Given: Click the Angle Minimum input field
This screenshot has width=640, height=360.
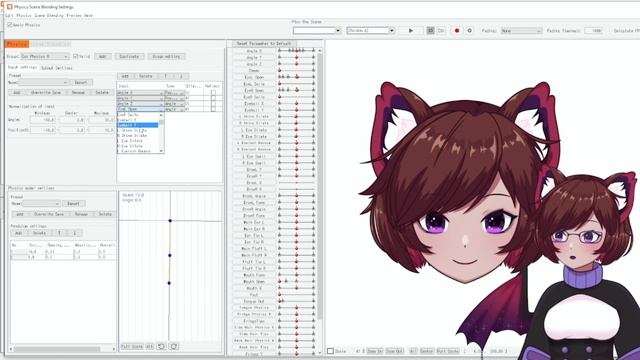Looking at the screenshot, I should 42,120.
